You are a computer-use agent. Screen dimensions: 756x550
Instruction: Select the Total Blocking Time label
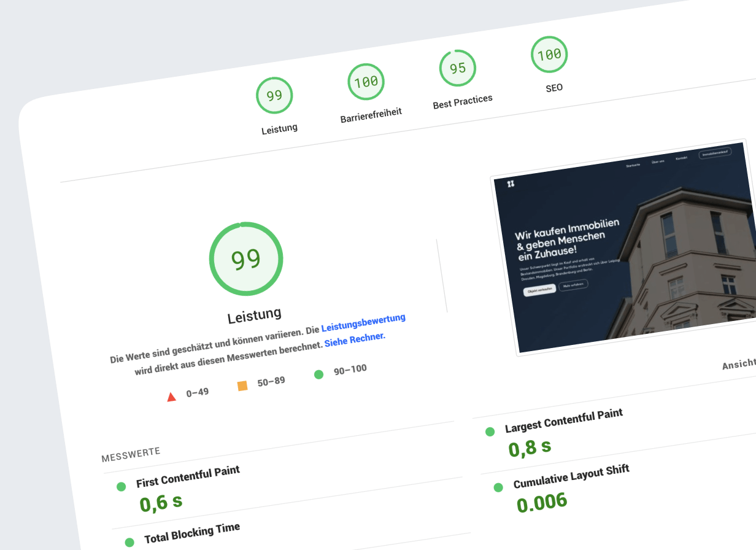click(192, 533)
